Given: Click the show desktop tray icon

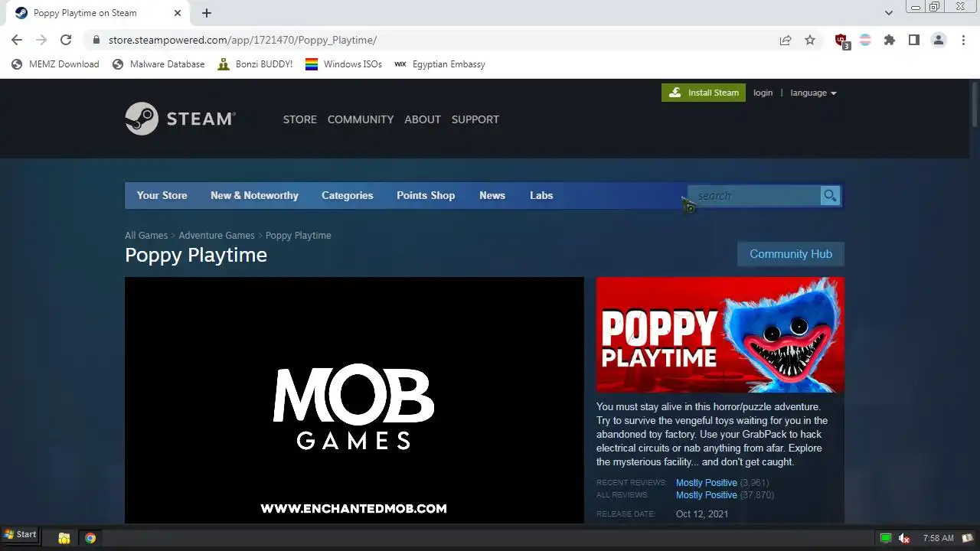Looking at the screenshot, I should [968, 538].
